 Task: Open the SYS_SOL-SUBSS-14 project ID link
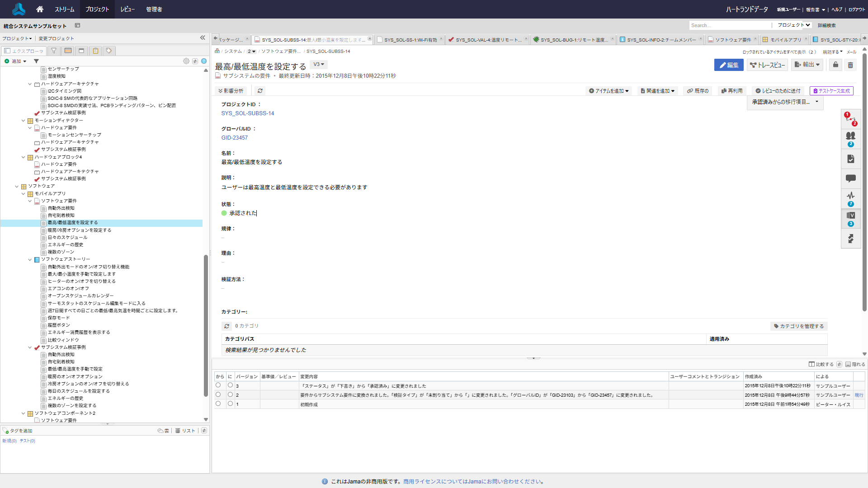pos(247,113)
